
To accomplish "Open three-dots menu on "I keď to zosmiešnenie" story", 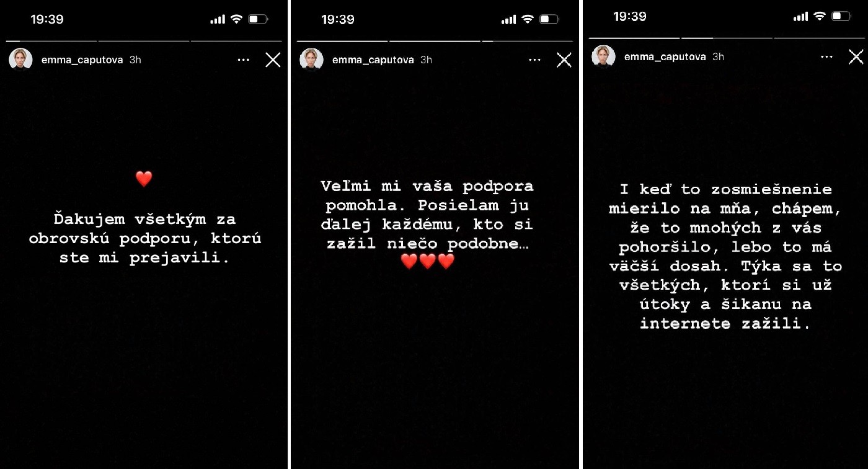I will (x=826, y=57).
